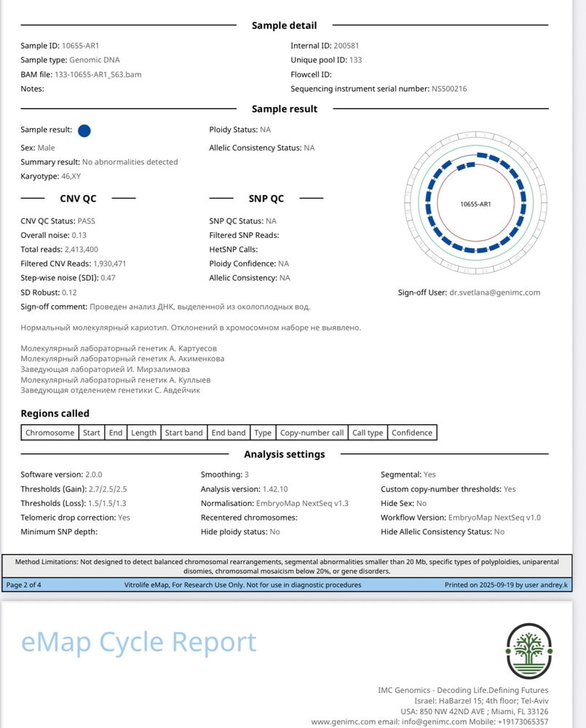Image resolution: width=586 pixels, height=728 pixels.
Task: Open the dr.svetlana@genimc.com sign-off email
Action: (x=494, y=293)
